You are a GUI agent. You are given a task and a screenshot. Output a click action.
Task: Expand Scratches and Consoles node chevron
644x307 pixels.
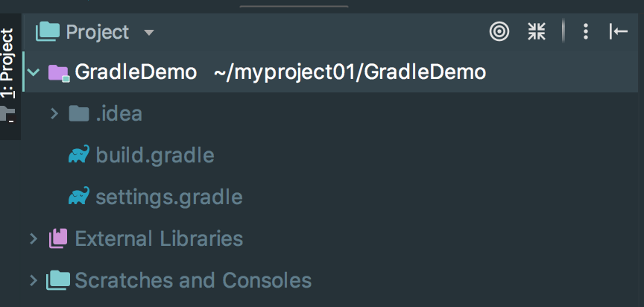click(x=34, y=280)
